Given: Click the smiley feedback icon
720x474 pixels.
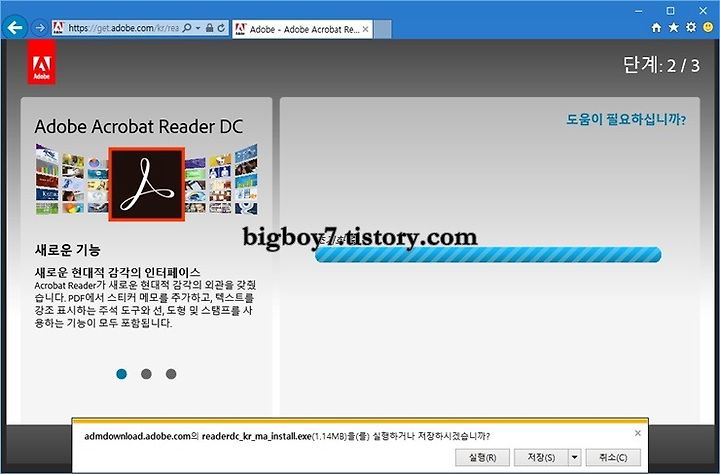Looking at the screenshot, I should coord(709,27).
